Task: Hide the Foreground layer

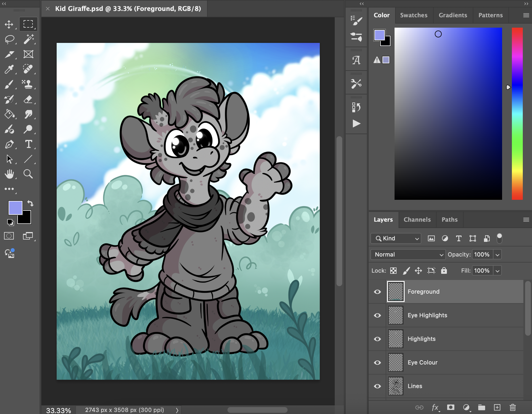Action: click(378, 292)
